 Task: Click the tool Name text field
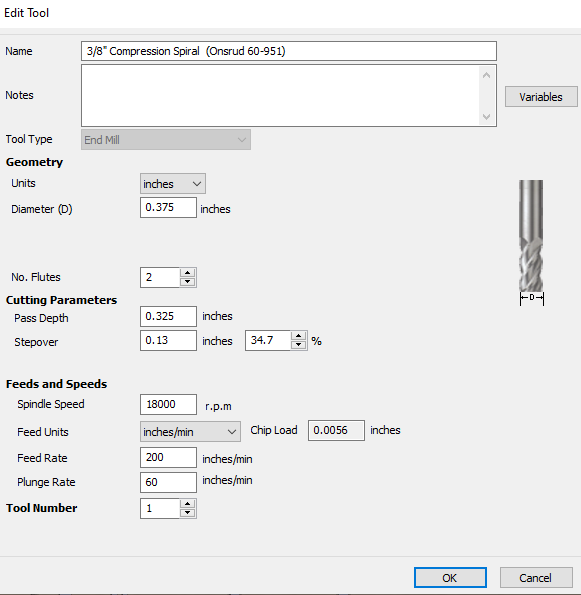(289, 51)
